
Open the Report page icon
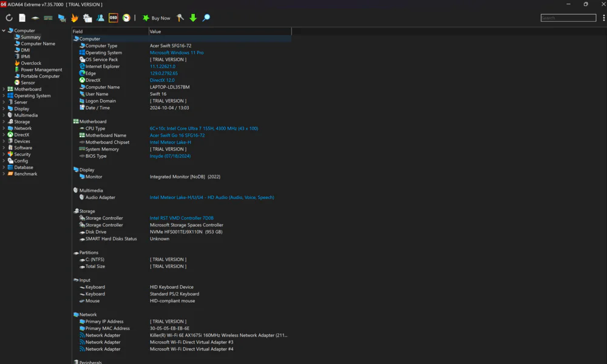coord(22,18)
